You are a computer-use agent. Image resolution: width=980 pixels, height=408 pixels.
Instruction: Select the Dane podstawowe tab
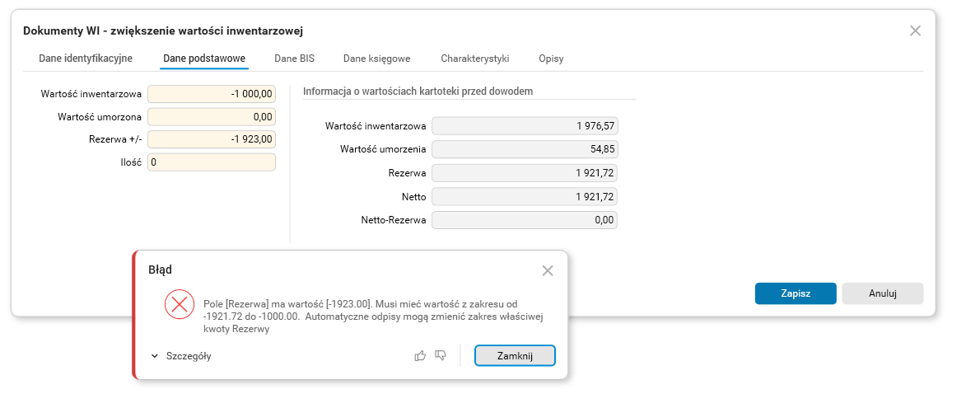[204, 59]
